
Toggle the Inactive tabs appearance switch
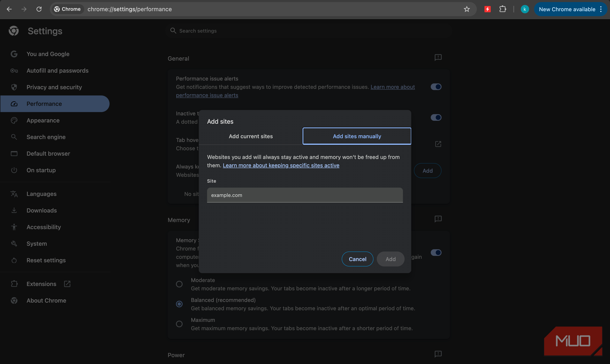(436, 117)
